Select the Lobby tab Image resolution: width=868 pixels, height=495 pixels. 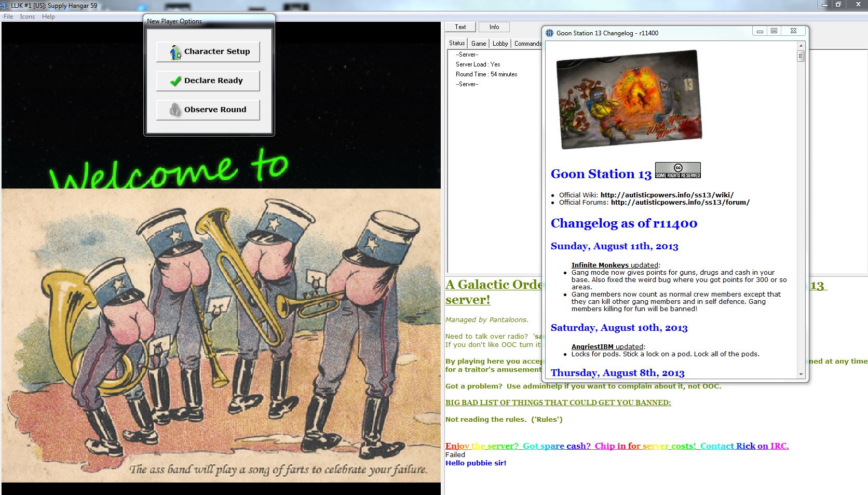point(500,44)
